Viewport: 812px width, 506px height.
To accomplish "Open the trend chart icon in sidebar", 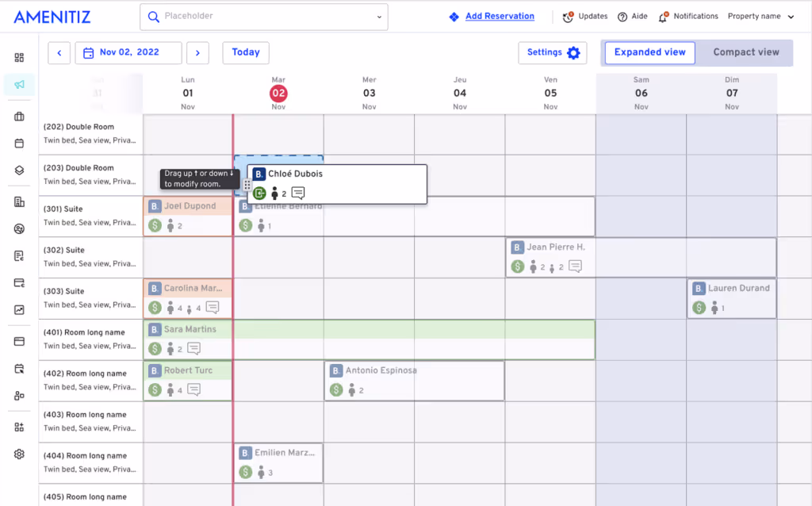I will pos(19,310).
